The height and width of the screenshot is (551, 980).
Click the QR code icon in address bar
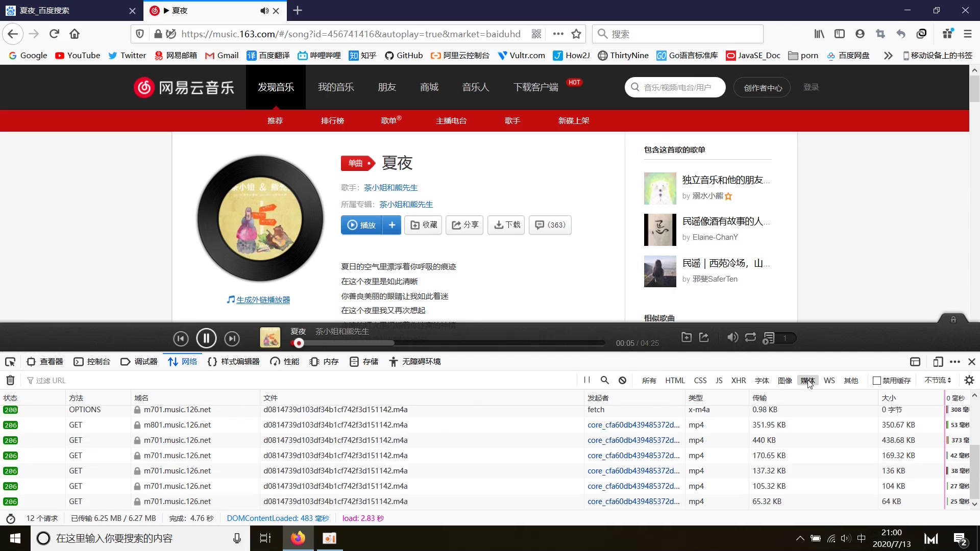tap(536, 34)
